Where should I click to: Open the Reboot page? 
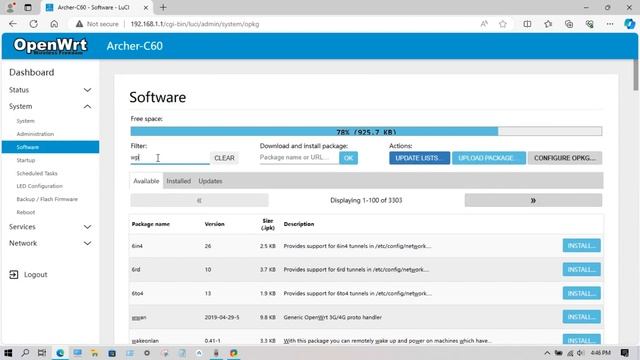[26, 212]
